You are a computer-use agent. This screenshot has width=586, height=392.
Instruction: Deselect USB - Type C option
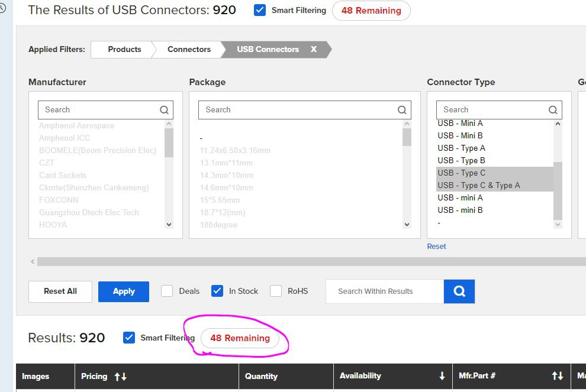tap(495, 173)
